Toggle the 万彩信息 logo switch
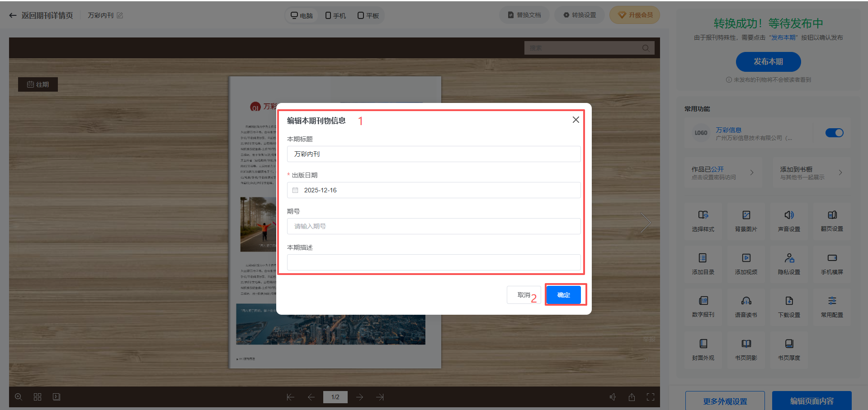Viewport: 868px width, 410px height. [x=834, y=133]
